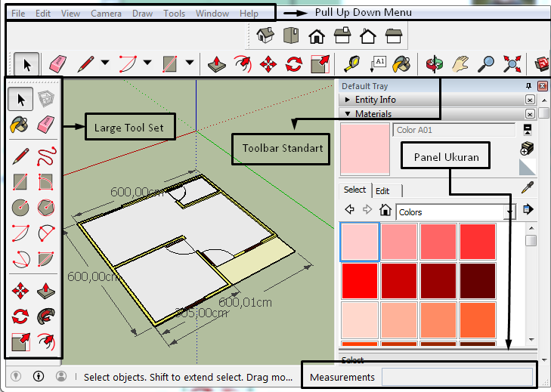Select the Scale tool in top toolbar
The width and height of the screenshot is (551, 392).
click(x=320, y=64)
